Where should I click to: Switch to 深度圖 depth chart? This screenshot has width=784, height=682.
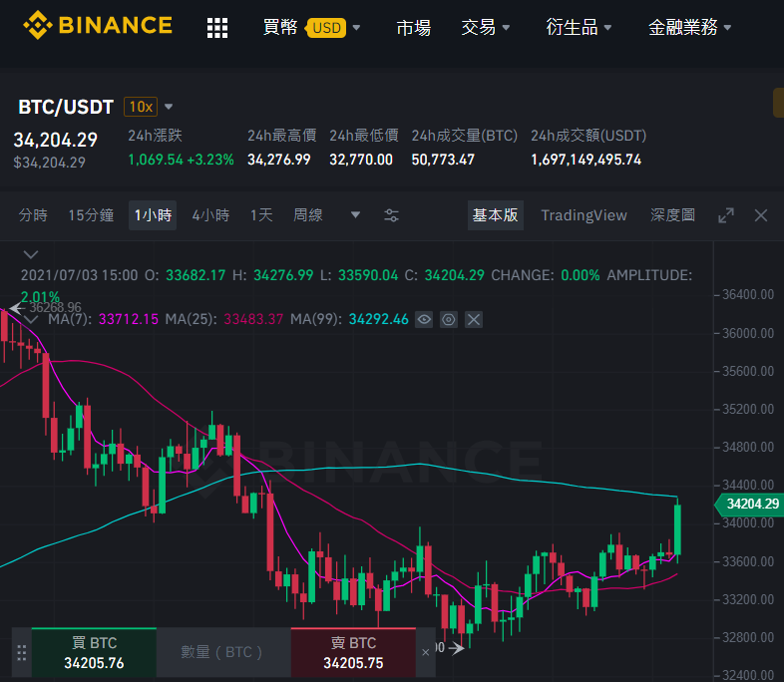(x=672, y=215)
